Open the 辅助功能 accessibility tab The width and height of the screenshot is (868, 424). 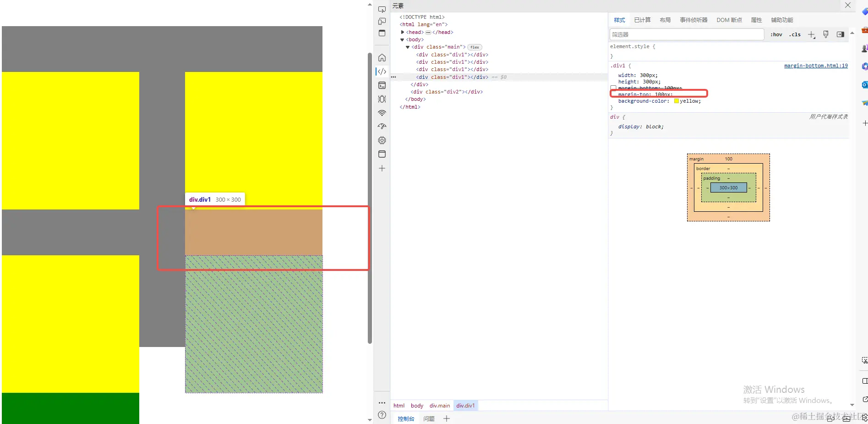[x=782, y=20]
